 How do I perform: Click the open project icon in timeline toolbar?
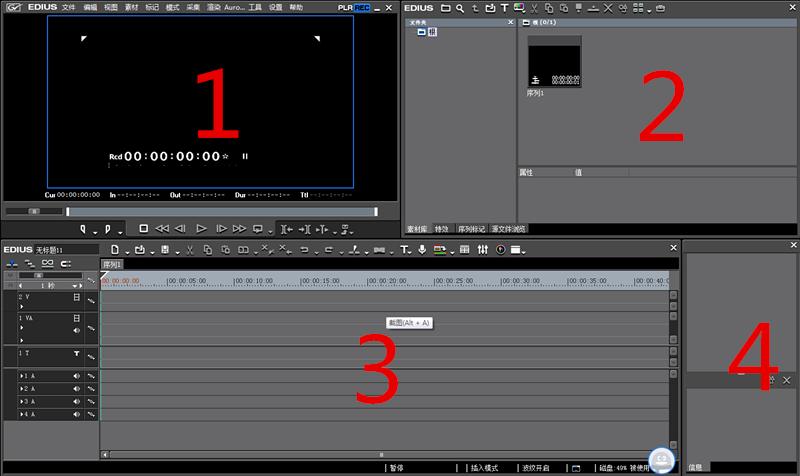coord(140,249)
